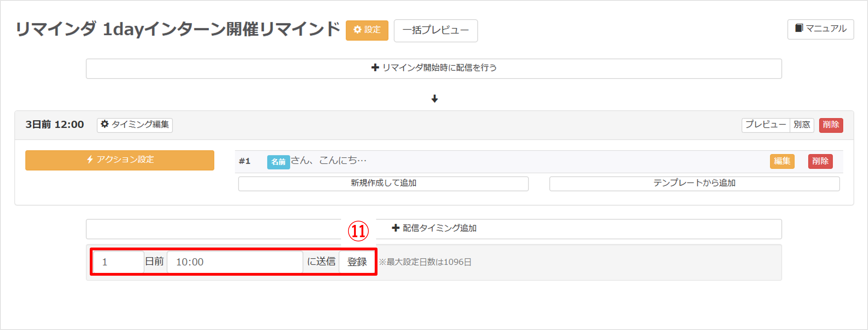Viewport: 868px width, 330px height.
Task: Open タイミング編集 gear button
Action: (x=135, y=125)
